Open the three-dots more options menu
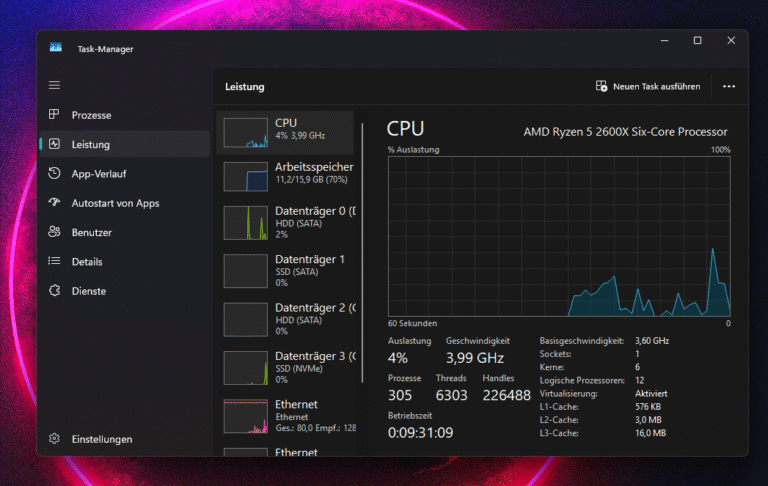768x486 pixels. click(x=729, y=87)
